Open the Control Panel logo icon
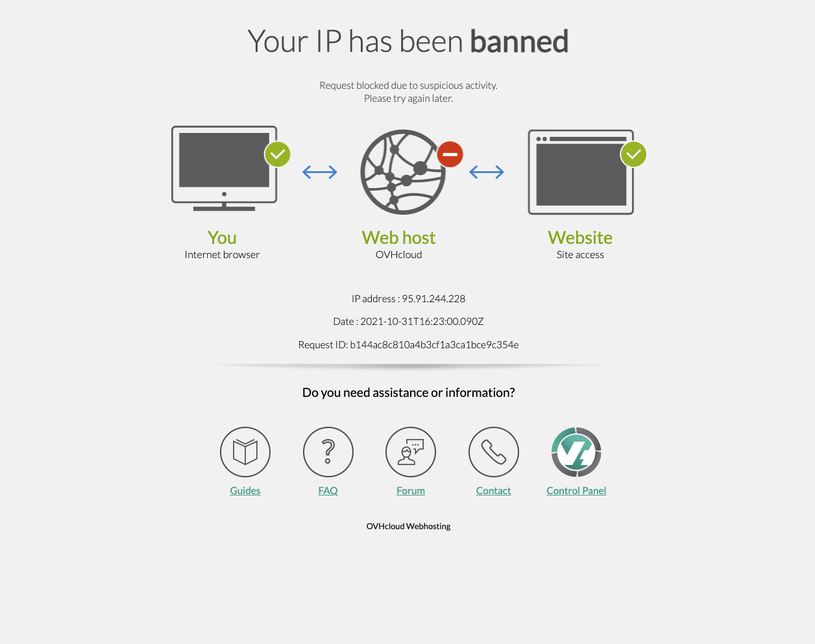 [576, 452]
